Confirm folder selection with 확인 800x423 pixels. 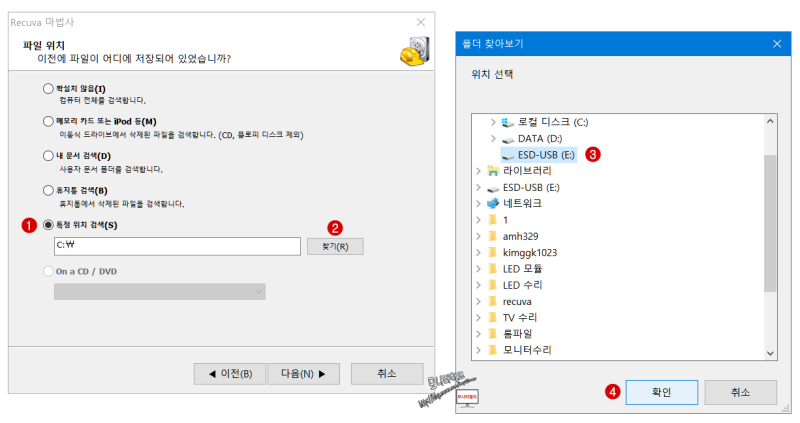pyautogui.click(x=662, y=392)
